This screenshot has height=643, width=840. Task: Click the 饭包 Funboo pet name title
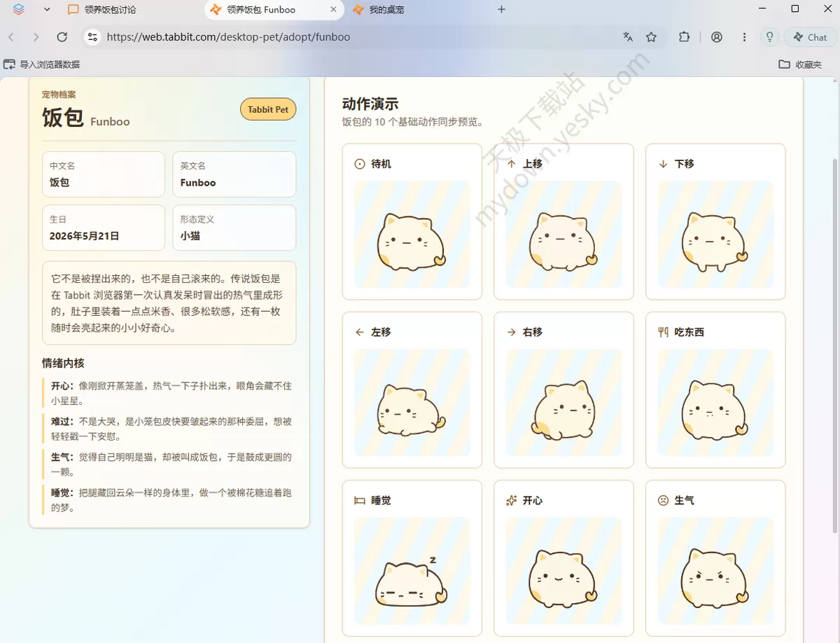click(86, 118)
